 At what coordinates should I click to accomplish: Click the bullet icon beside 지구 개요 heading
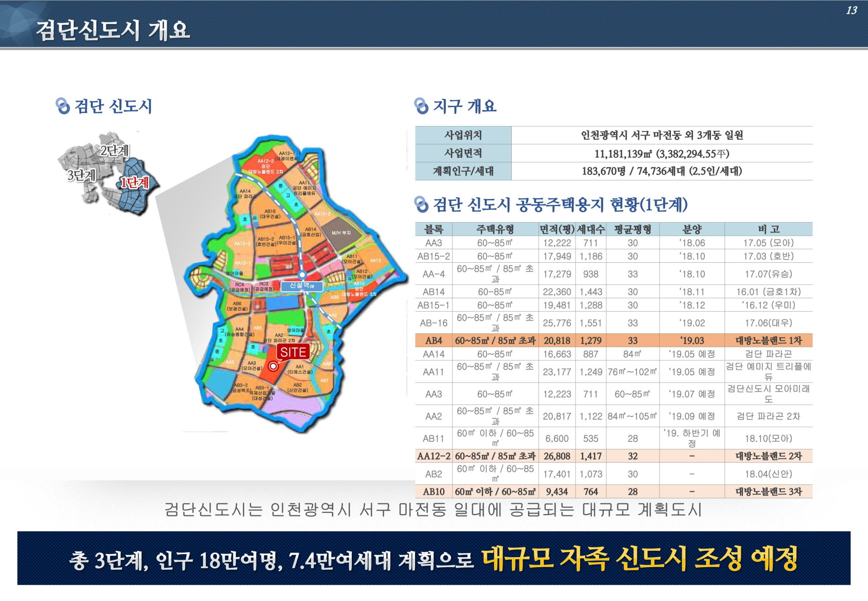[421, 106]
